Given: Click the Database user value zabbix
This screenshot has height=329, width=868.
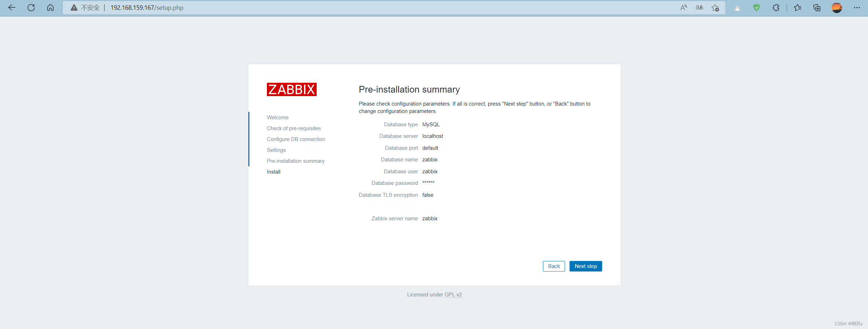Looking at the screenshot, I should (x=430, y=172).
